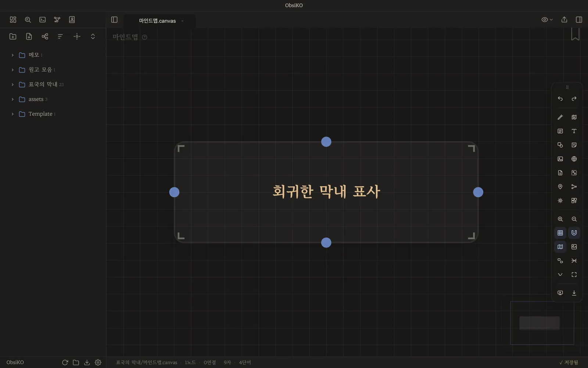This screenshot has width=588, height=368.
Task: Add a web page globe embed
Action: pyautogui.click(x=574, y=159)
